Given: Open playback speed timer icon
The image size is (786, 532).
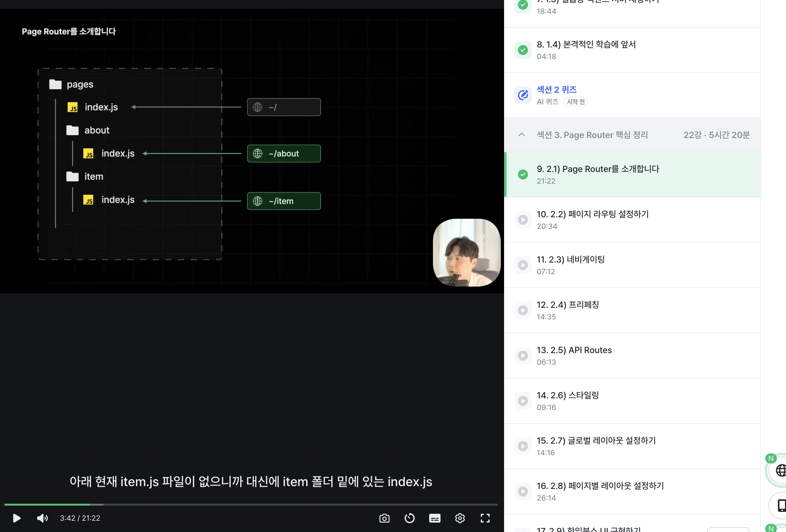Looking at the screenshot, I should click(409, 518).
